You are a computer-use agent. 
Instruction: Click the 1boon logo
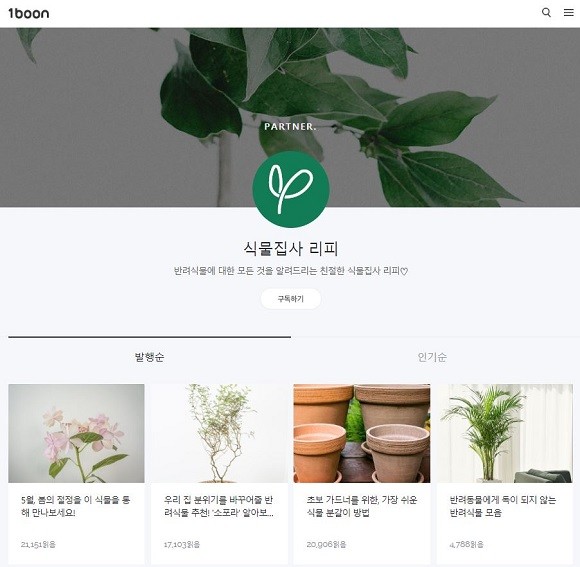pyautogui.click(x=28, y=13)
